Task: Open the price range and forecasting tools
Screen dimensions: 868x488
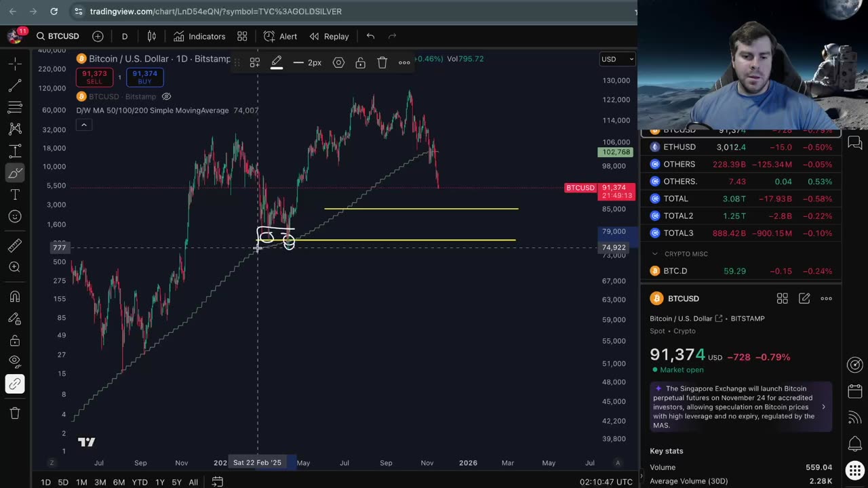Action: tap(14, 151)
